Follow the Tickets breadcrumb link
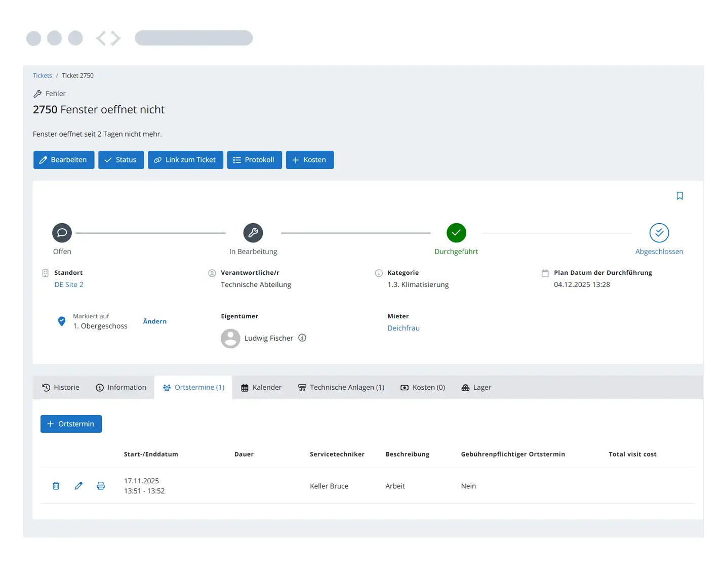This screenshot has height=580, width=728. click(43, 76)
